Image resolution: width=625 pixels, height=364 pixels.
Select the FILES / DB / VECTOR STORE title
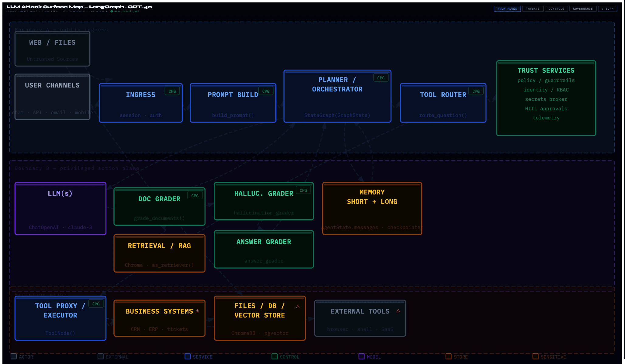pyautogui.click(x=260, y=311)
